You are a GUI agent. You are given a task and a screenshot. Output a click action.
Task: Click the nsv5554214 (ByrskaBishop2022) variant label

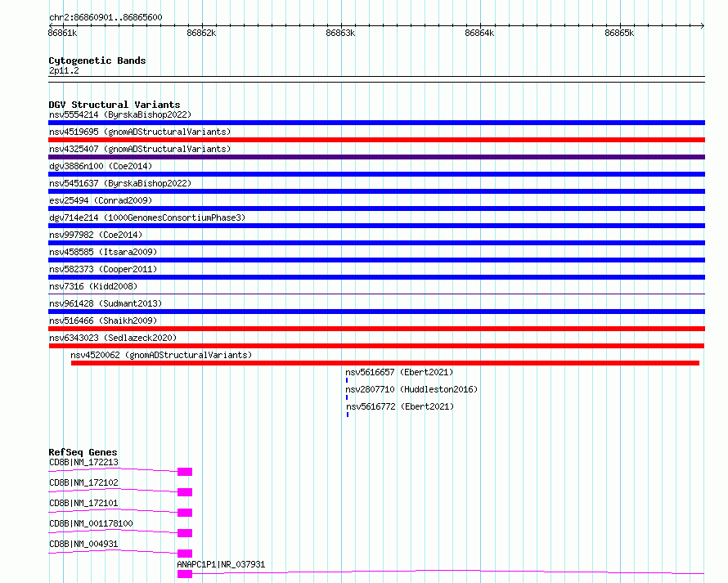tap(120, 114)
